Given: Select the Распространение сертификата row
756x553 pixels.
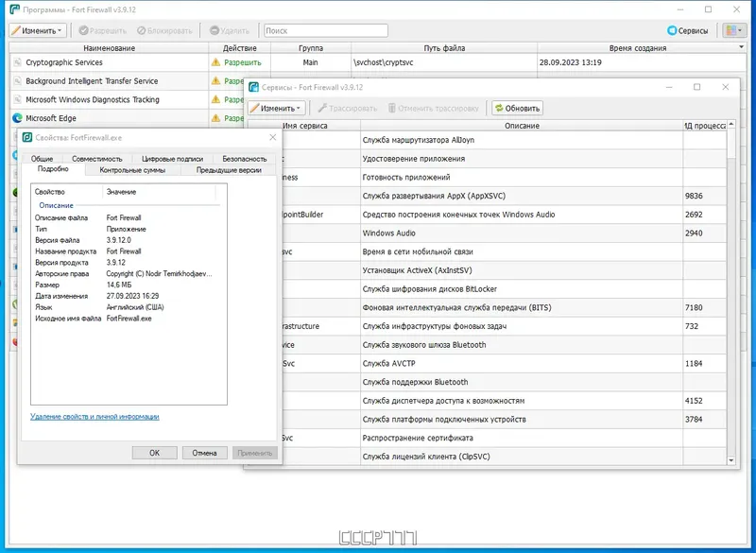Looking at the screenshot, I should pyautogui.click(x=504, y=438).
